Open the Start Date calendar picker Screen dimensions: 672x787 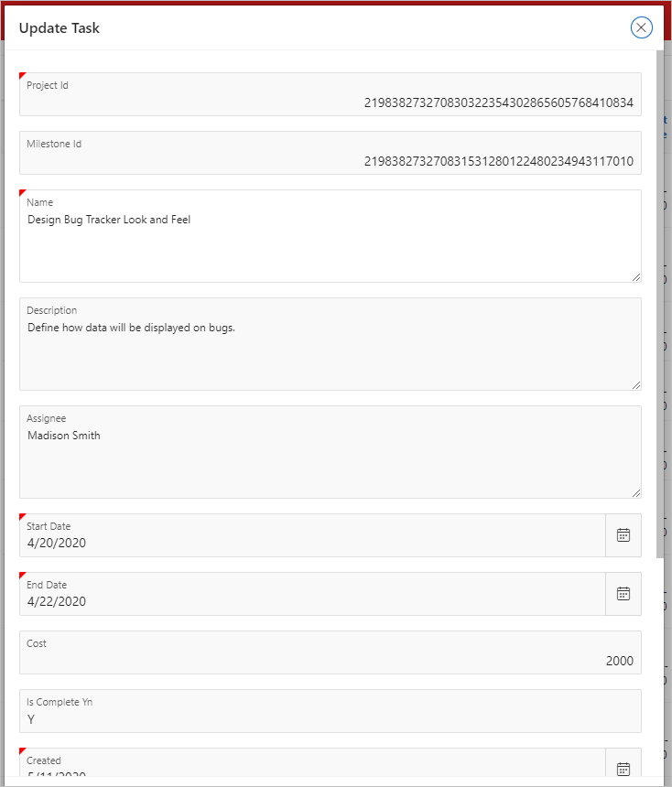point(623,535)
